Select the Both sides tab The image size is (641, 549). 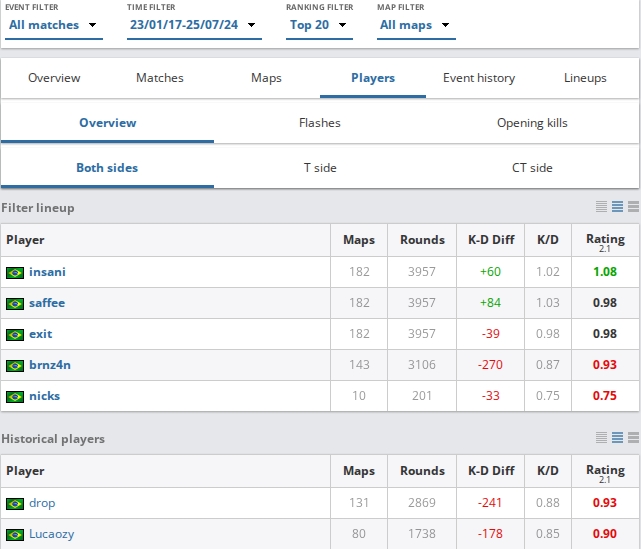[108, 168]
